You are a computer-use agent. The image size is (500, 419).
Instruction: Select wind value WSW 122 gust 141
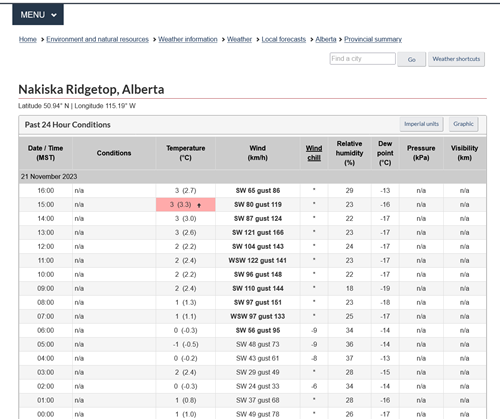pyautogui.click(x=257, y=261)
